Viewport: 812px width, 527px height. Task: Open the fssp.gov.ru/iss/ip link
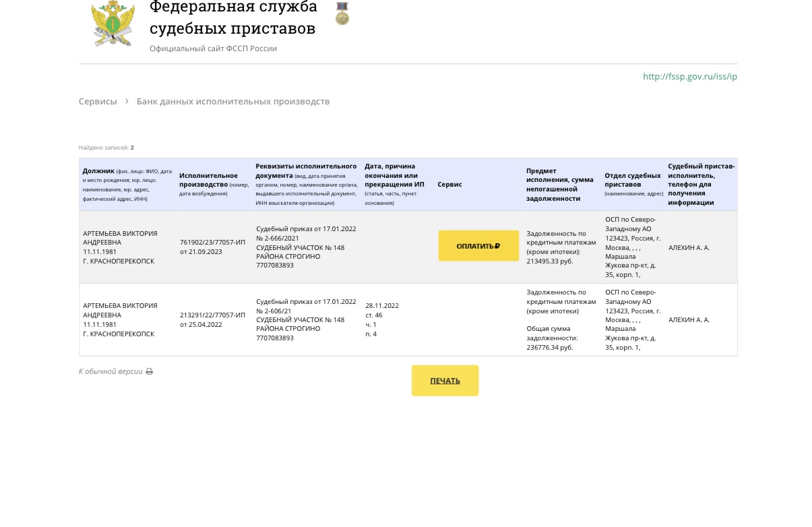(x=689, y=76)
